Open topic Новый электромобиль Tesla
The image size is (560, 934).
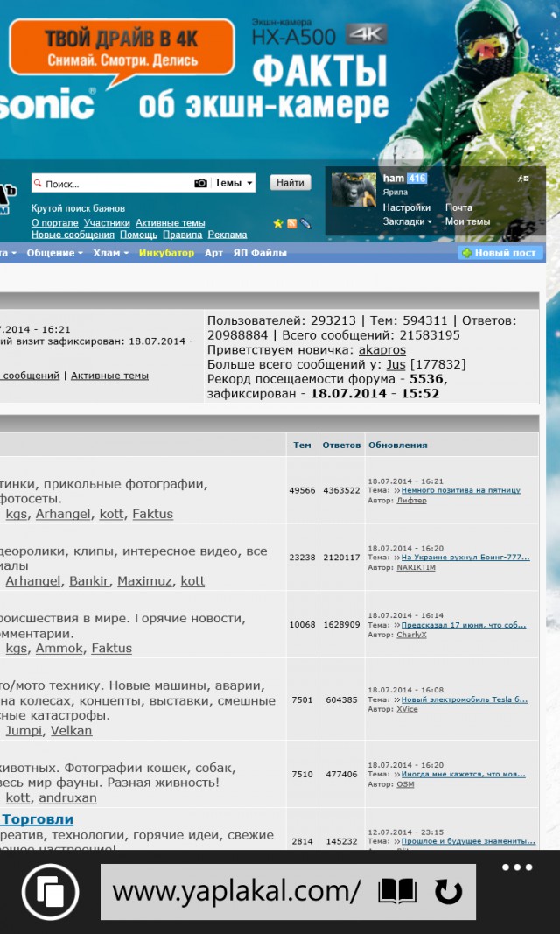point(464,699)
